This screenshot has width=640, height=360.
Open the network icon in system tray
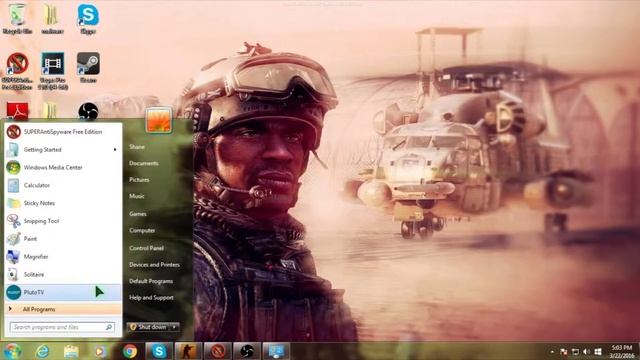click(575, 351)
